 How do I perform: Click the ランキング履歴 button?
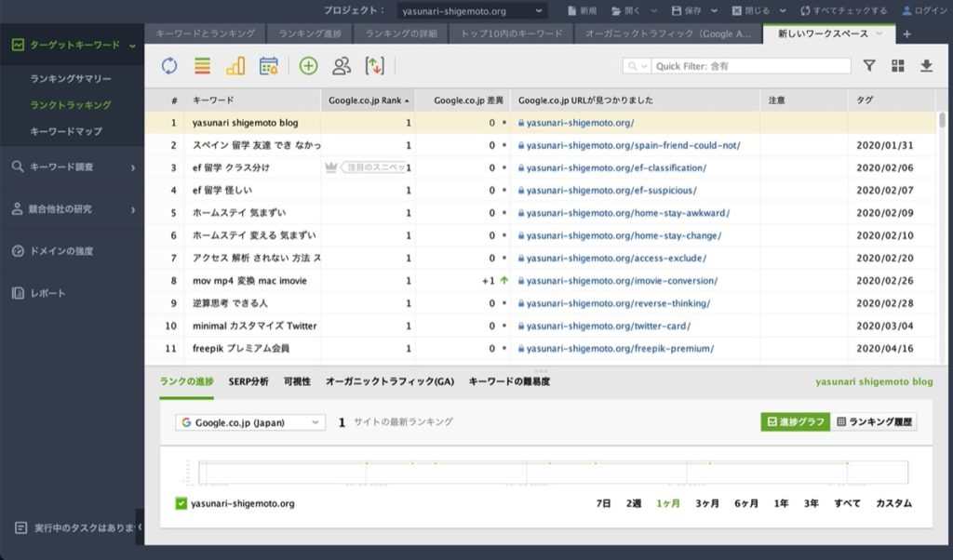[x=874, y=421]
